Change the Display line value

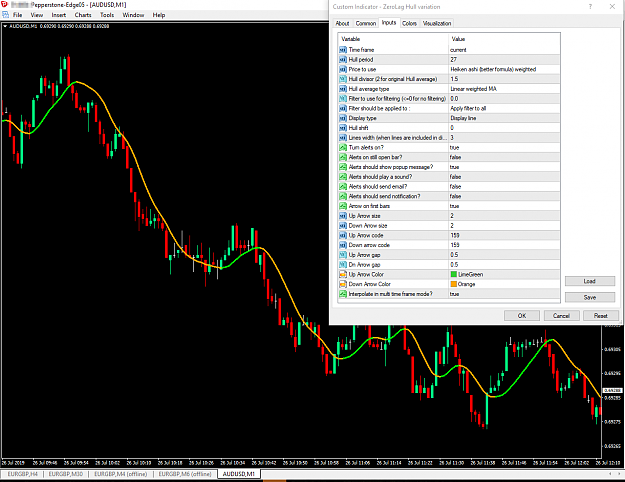click(504, 118)
